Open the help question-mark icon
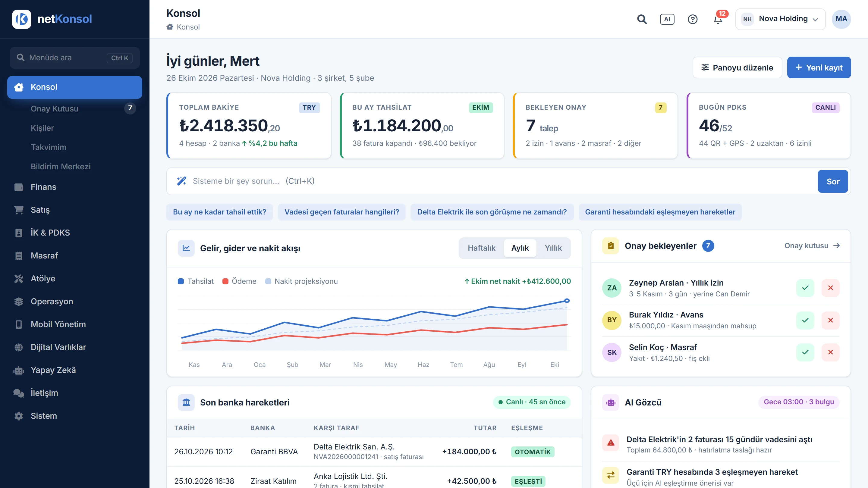This screenshot has height=488, width=868. tap(693, 19)
